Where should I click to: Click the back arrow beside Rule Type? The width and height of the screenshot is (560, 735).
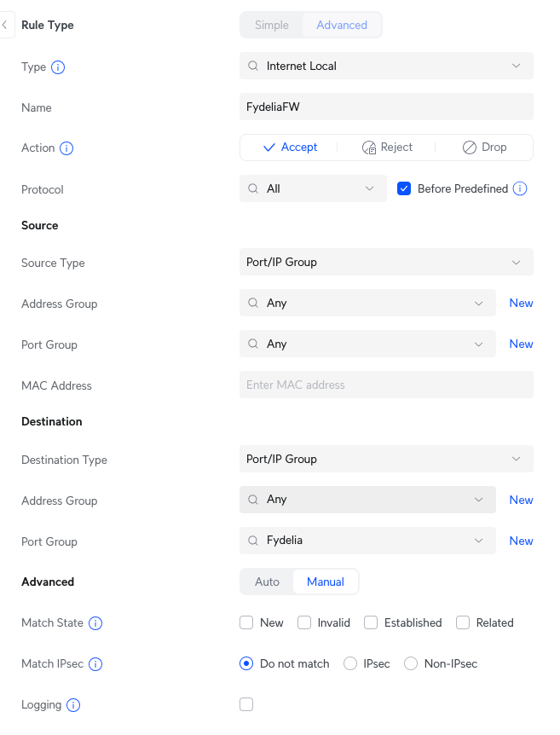click(x=4, y=26)
